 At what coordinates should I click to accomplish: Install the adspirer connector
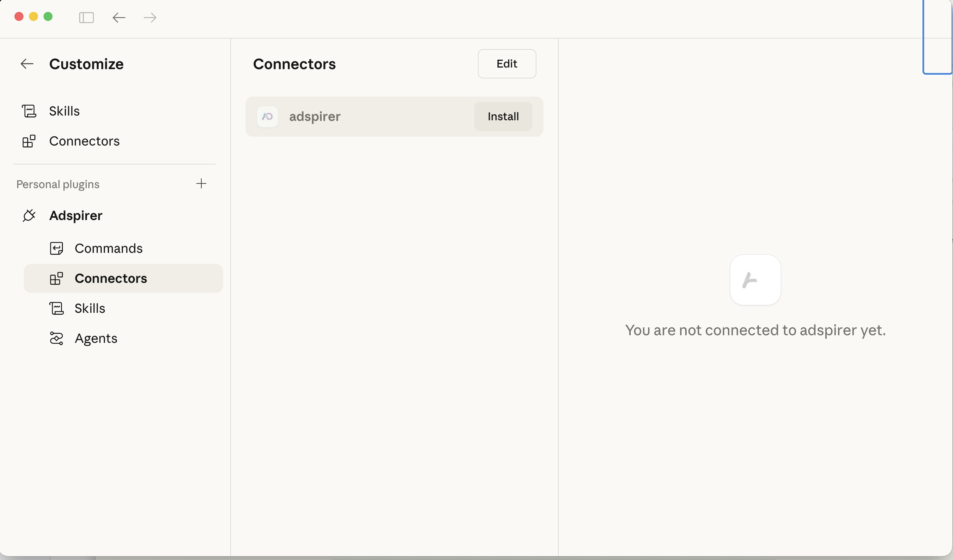click(x=503, y=116)
